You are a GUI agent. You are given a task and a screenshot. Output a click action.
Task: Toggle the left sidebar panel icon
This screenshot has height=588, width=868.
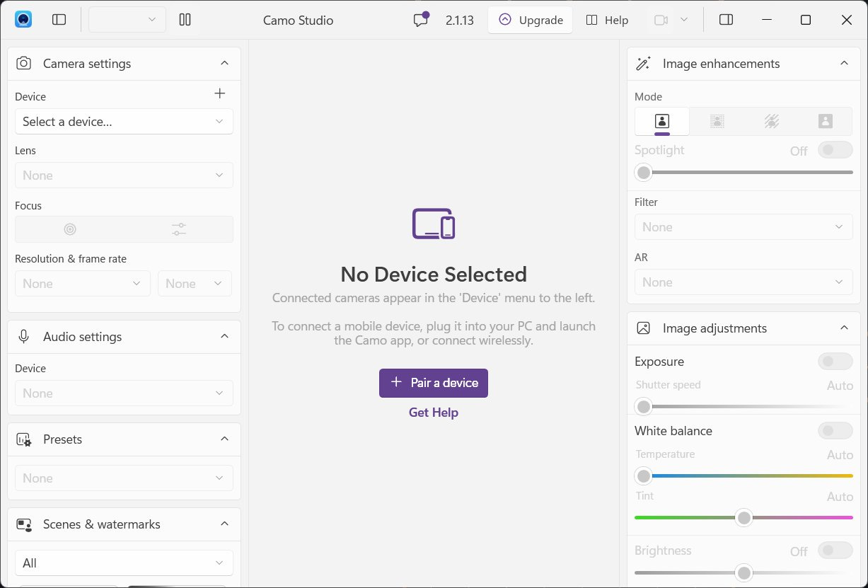(x=59, y=20)
